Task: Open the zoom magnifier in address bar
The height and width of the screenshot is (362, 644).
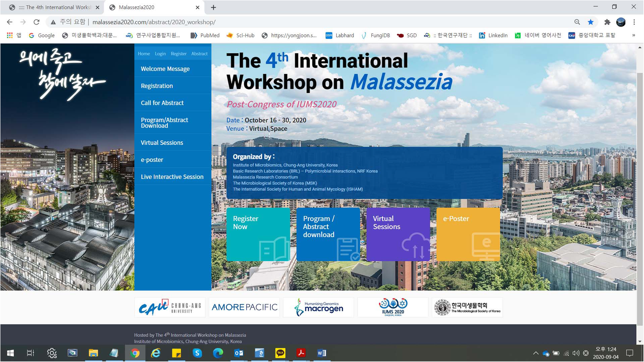Action: pyautogui.click(x=577, y=22)
